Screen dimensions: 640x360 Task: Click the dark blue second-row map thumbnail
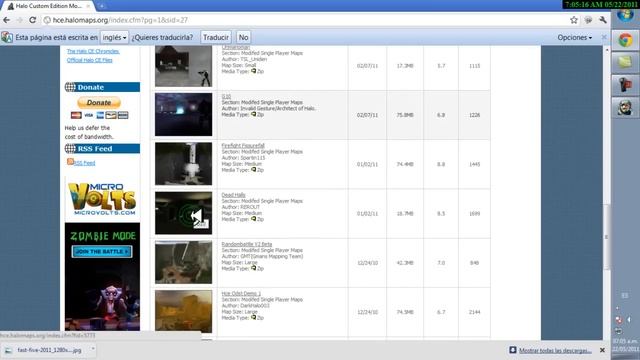(x=183, y=115)
